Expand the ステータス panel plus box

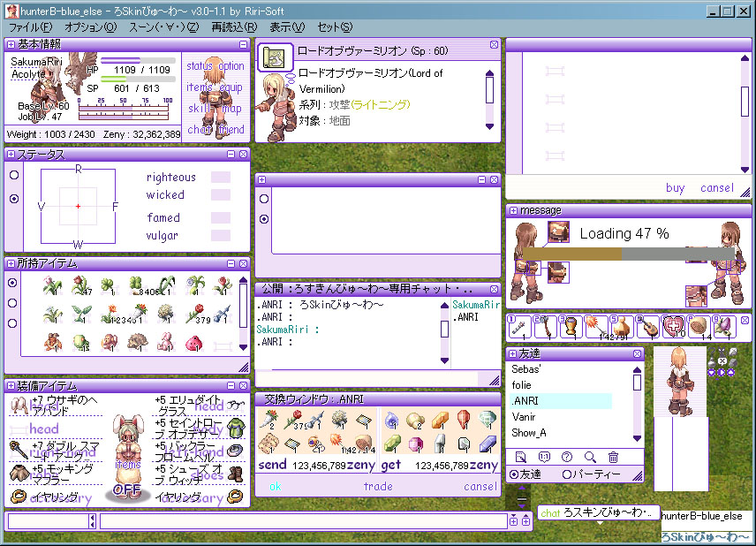pyautogui.click(x=11, y=155)
